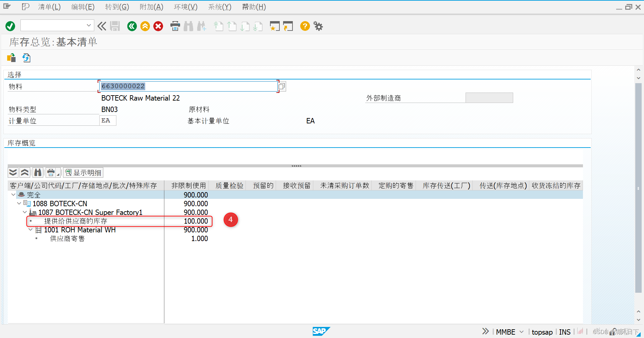Screen dimensions: 644x338
Task: Go to Next Page icon
Action: click(245, 26)
